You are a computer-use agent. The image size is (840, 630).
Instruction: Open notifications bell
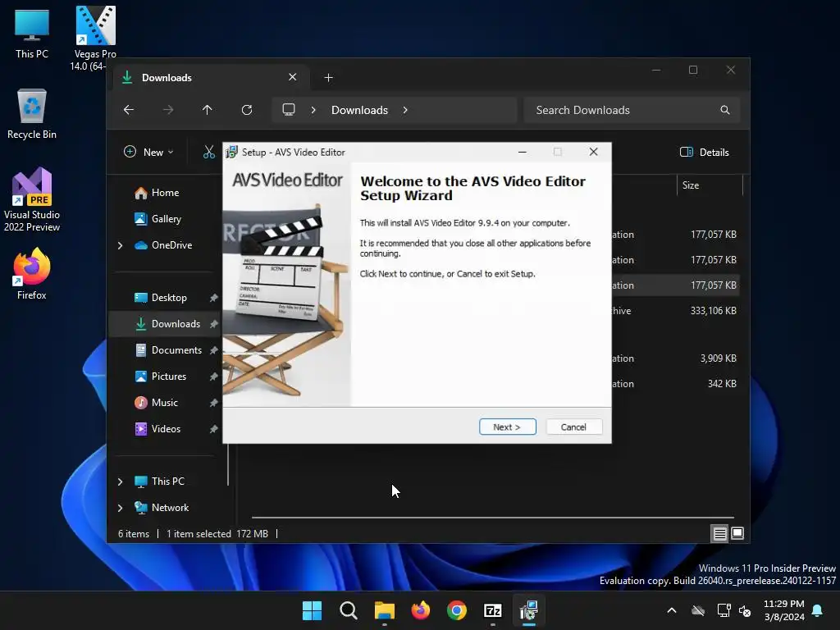tap(818, 610)
